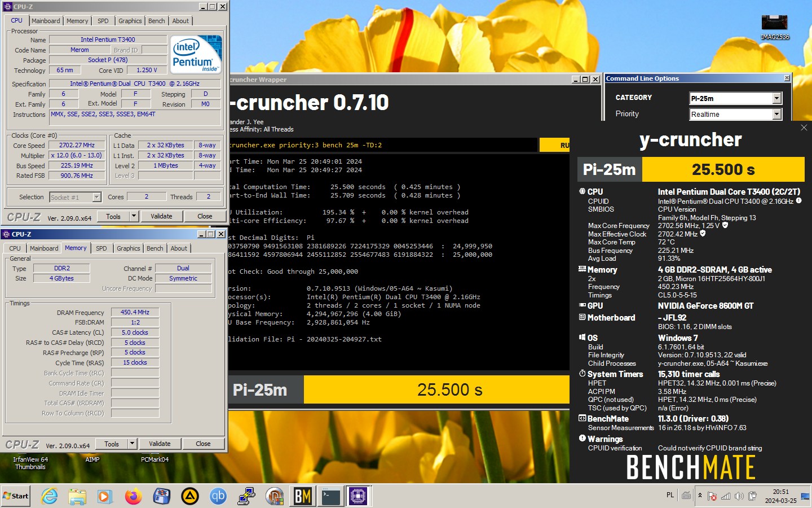Screen dimensions: 812x508
Task: Open the network signal tray icon
Action: point(726,496)
